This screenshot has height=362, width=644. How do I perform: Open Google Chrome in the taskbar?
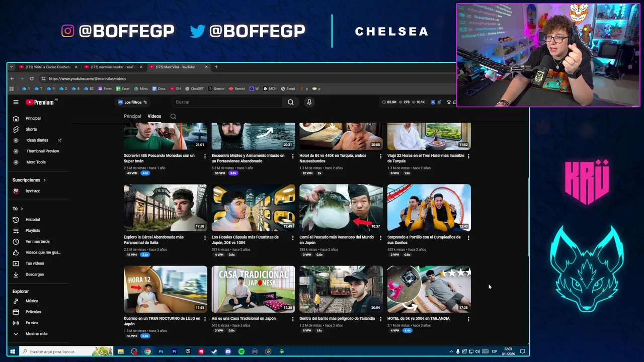point(147,351)
